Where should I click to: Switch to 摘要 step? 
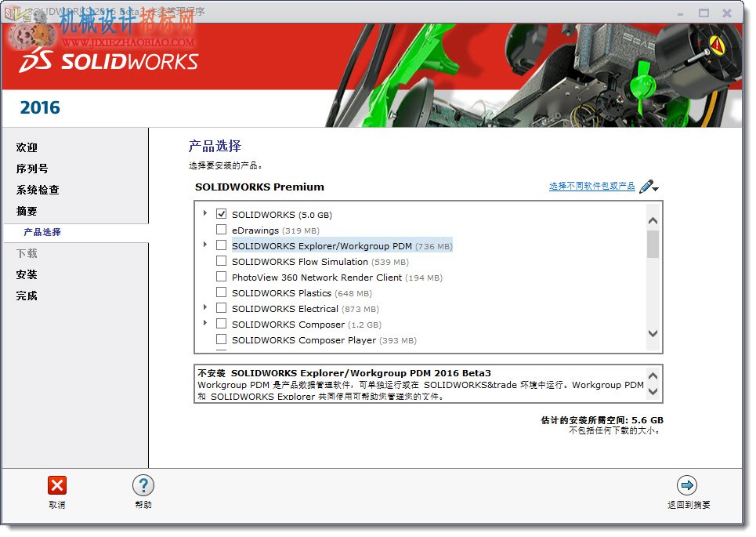coord(27,212)
